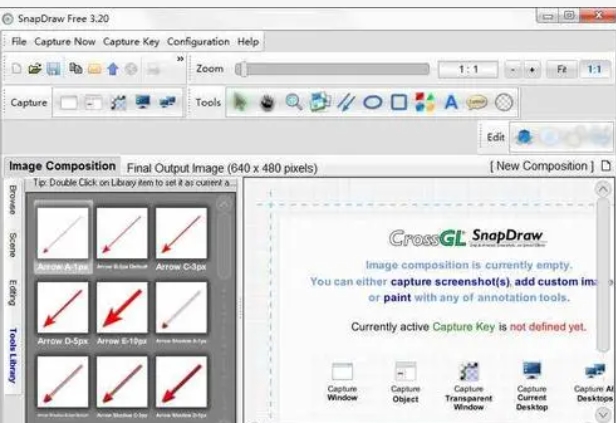Select the arrow line drawing tool
Image resolution: width=616 pixels, height=423 pixels.
pyautogui.click(x=346, y=103)
